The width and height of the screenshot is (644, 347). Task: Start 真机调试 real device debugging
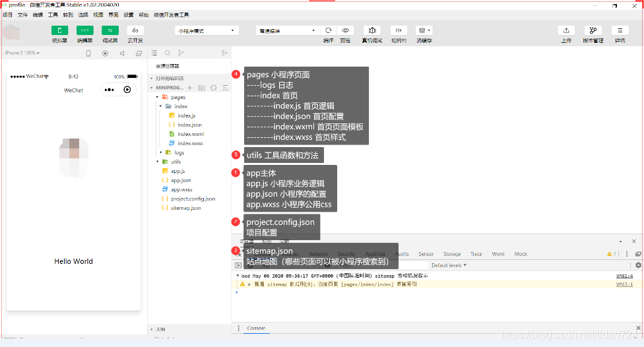[372, 30]
